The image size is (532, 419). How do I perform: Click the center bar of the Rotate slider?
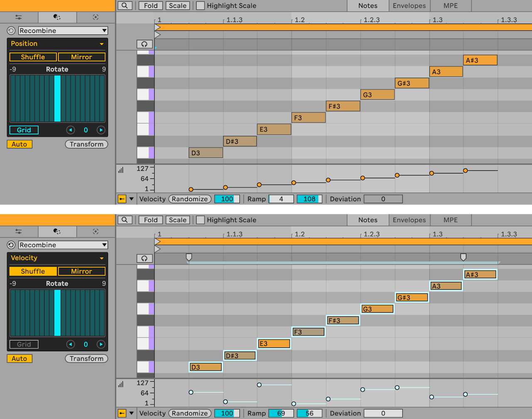[x=57, y=99]
